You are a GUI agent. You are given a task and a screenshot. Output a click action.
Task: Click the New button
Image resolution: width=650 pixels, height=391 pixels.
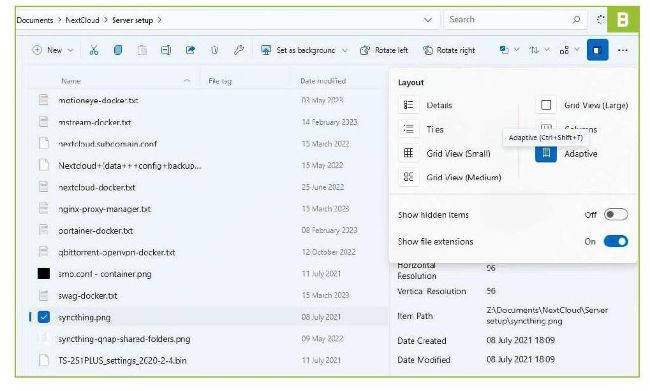[x=47, y=51]
